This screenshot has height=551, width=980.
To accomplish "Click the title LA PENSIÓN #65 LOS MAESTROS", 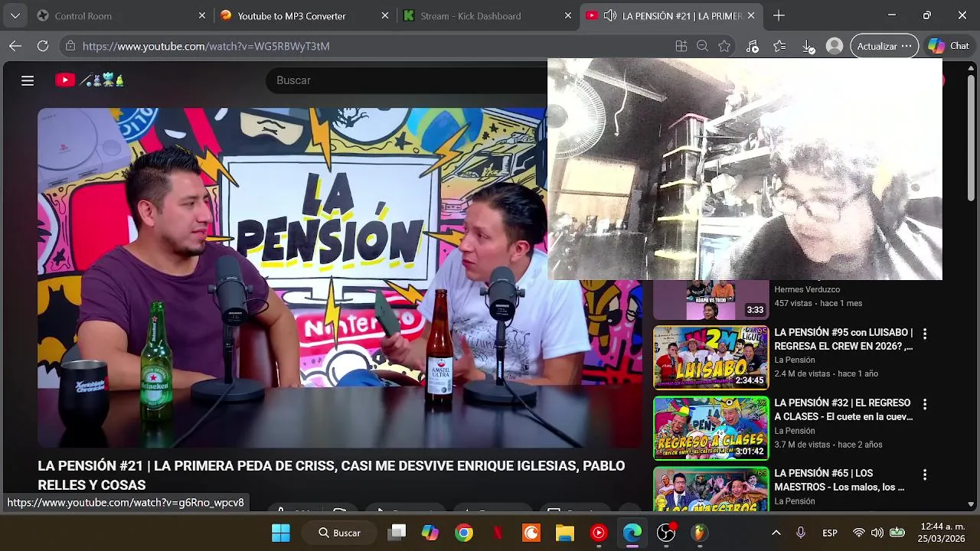I will point(839,480).
